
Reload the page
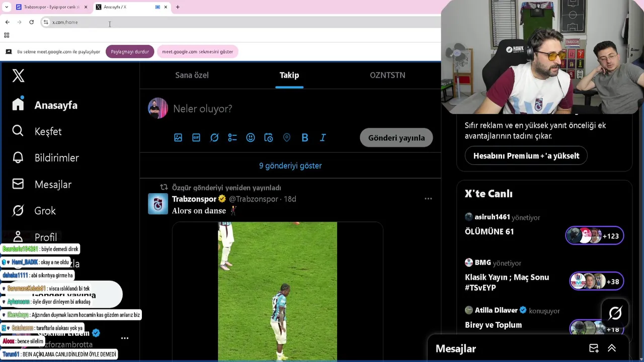click(31, 22)
